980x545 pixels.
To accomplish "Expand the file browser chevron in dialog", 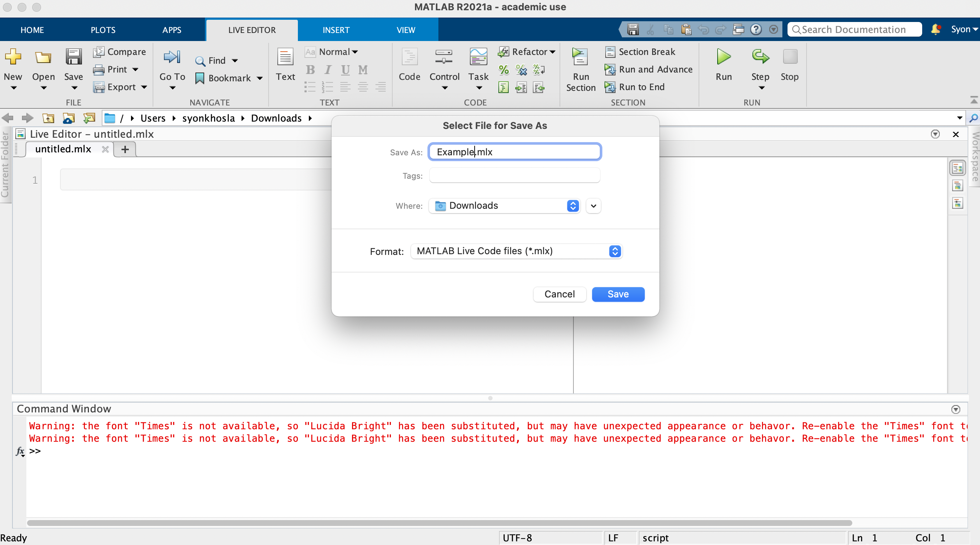I will point(593,206).
